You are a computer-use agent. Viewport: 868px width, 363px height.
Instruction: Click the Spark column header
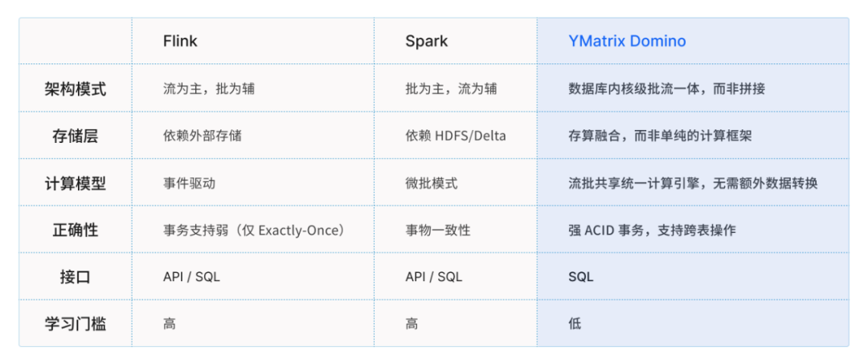pyautogui.click(x=426, y=41)
